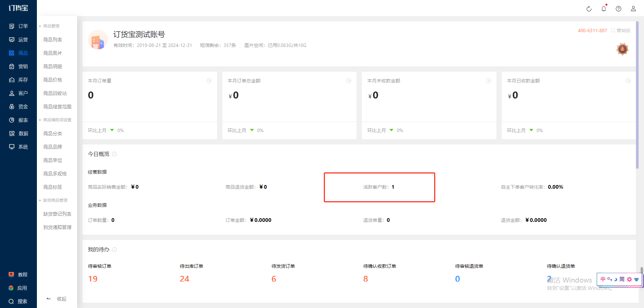Click the account avatar image
This screenshot has width=644, height=308.
coord(98,40)
